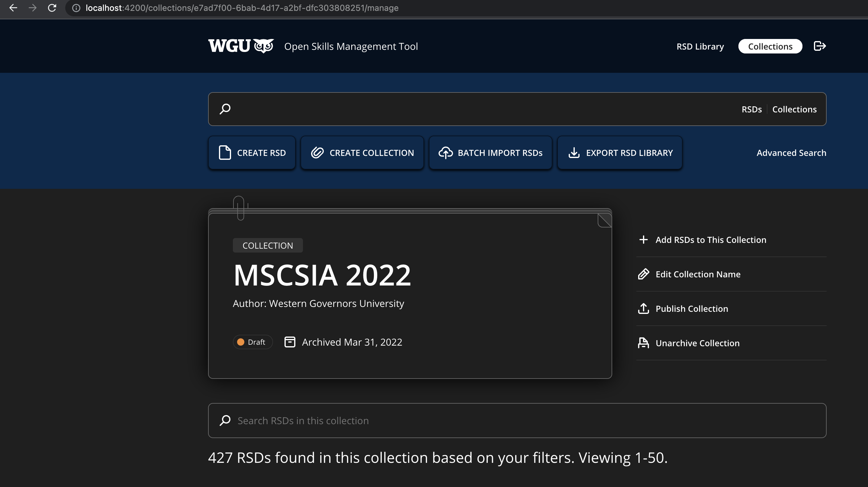Screen dimensions: 868x487
Task: Open Batch Import RSDs
Action: [490, 153]
